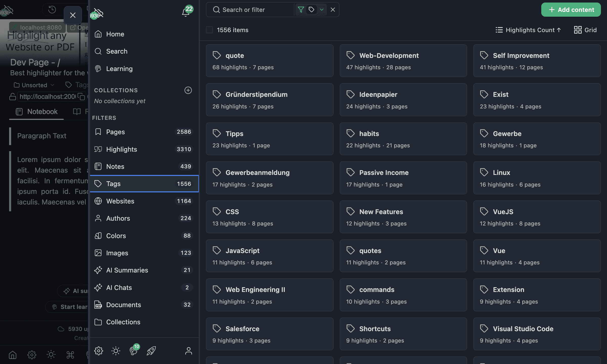Switch to Notebook tab in background page

coord(36,111)
